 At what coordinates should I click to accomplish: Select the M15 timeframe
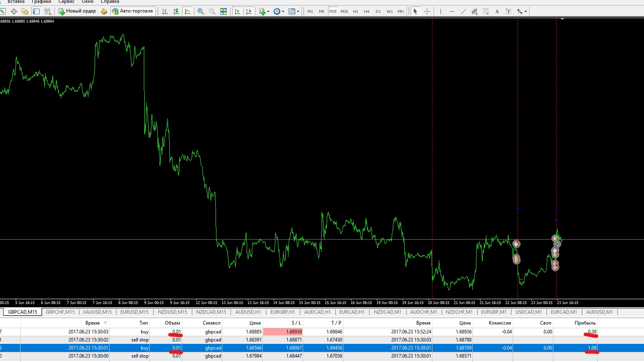tap(333, 11)
